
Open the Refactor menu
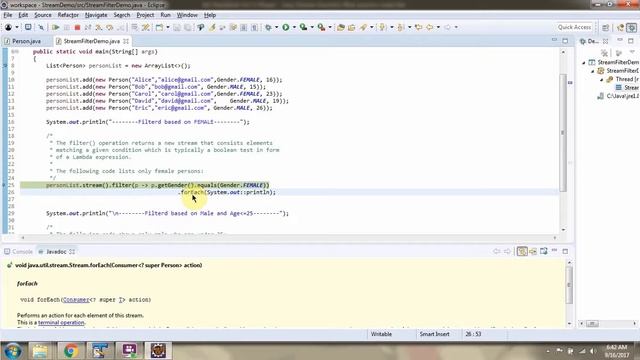tap(68, 15)
